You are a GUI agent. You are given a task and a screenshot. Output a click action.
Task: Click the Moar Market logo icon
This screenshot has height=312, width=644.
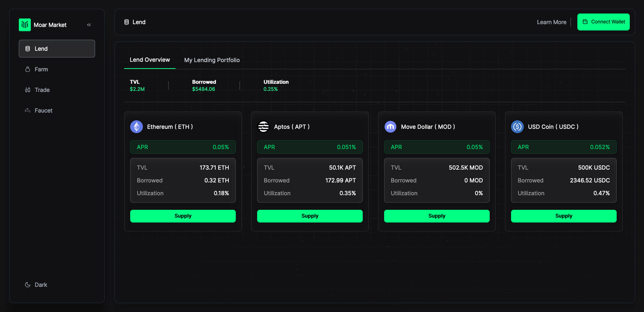(25, 25)
